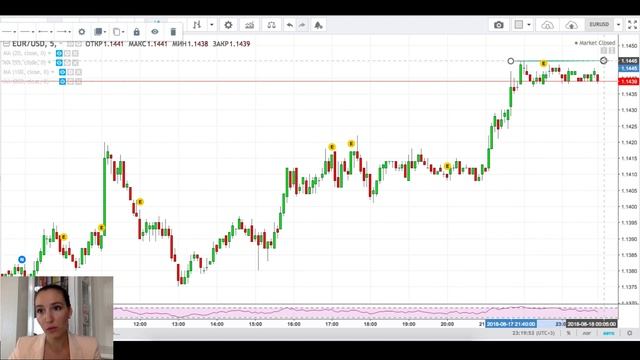Redo the last chart action
This screenshot has height=360, width=640.
(302, 25)
